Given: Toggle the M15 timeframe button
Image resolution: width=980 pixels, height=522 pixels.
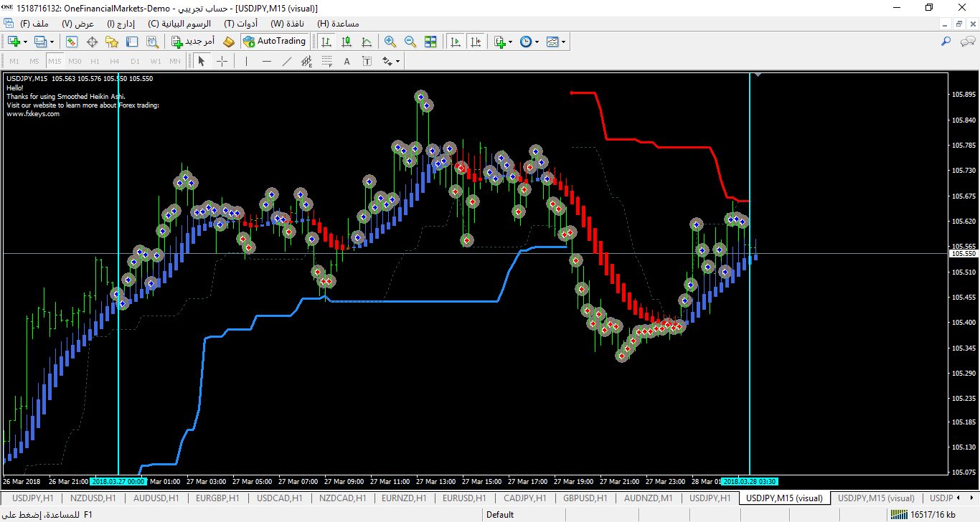Looking at the screenshot, I should click(55, 61).
